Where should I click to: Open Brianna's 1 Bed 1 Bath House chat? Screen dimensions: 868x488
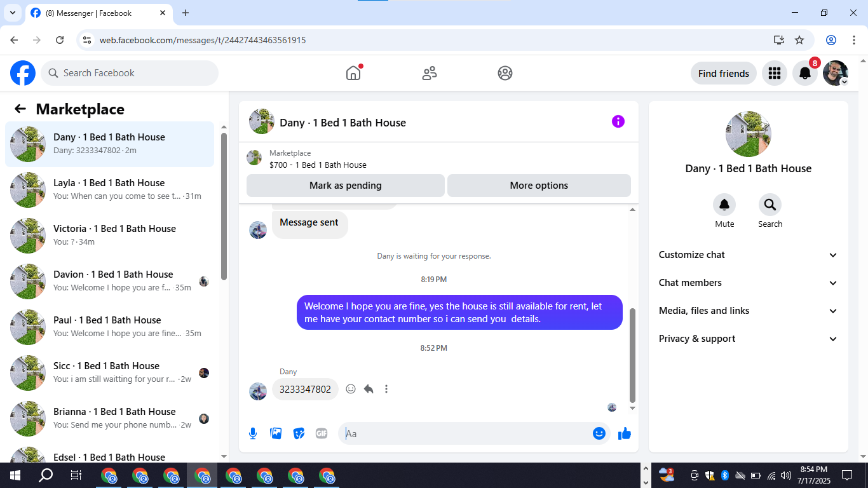click(x=110, y=419)
